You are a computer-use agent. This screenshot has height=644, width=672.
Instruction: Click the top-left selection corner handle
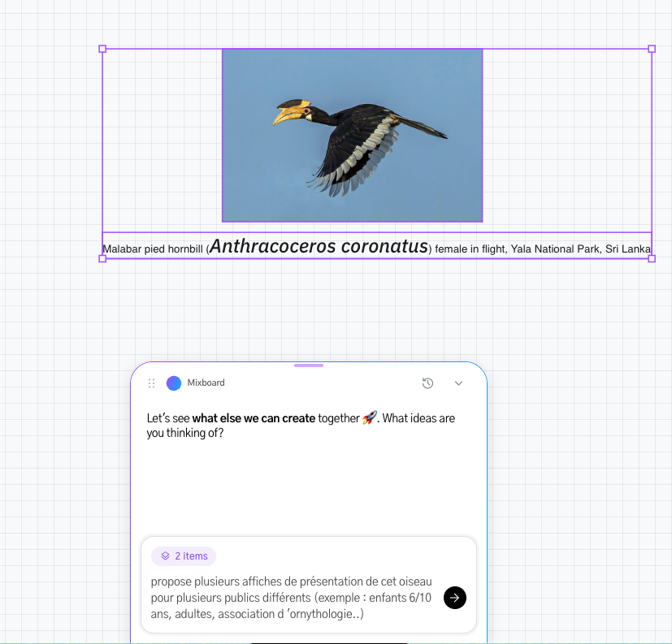click(102, 49)
